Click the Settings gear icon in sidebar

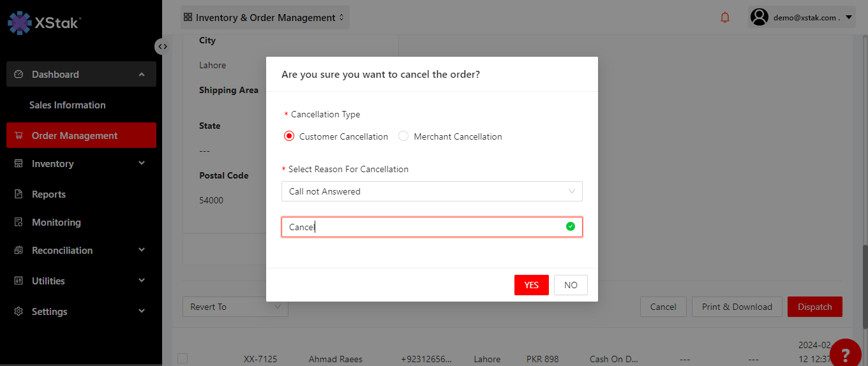point(19,312)
